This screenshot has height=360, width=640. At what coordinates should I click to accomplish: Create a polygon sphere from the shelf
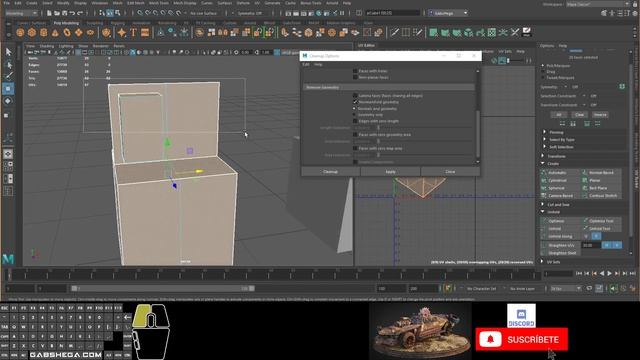[x=20, y=33]
